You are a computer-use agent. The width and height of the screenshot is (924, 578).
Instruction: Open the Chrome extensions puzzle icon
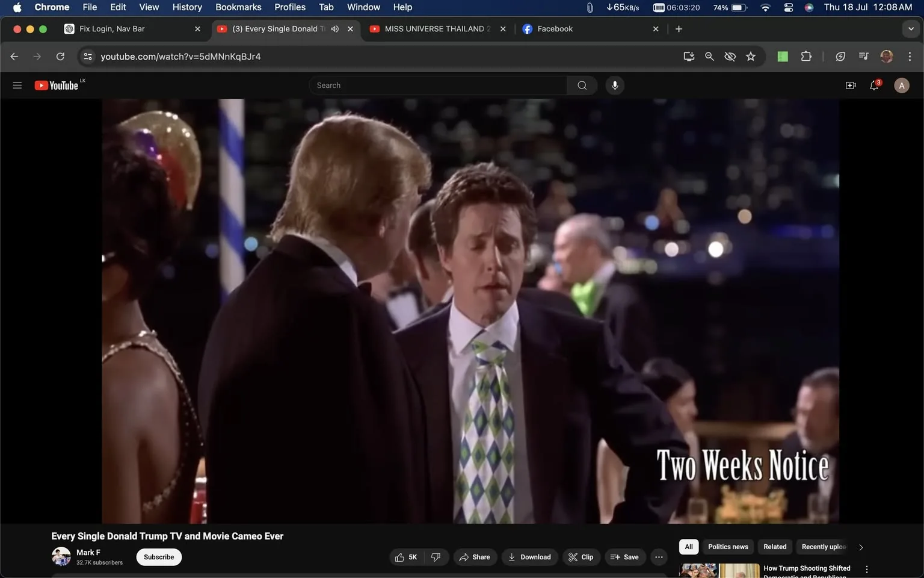pos(806,56)
